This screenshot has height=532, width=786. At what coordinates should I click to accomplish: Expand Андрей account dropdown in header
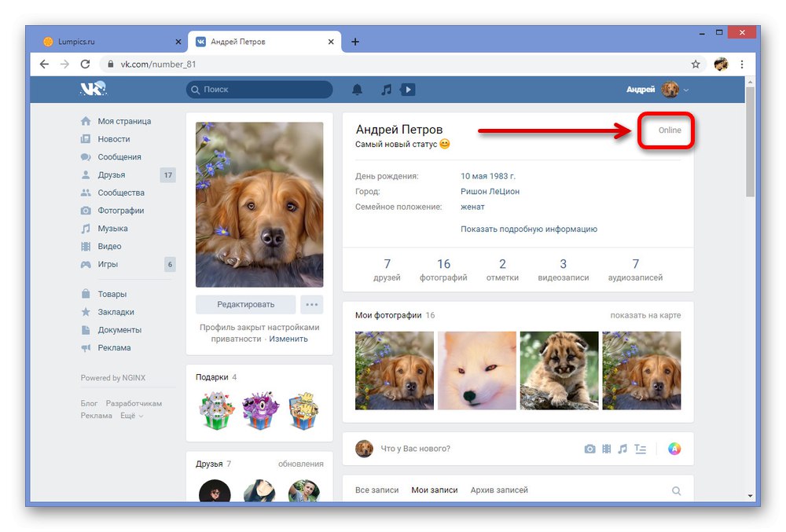click(x=657, y=90)
